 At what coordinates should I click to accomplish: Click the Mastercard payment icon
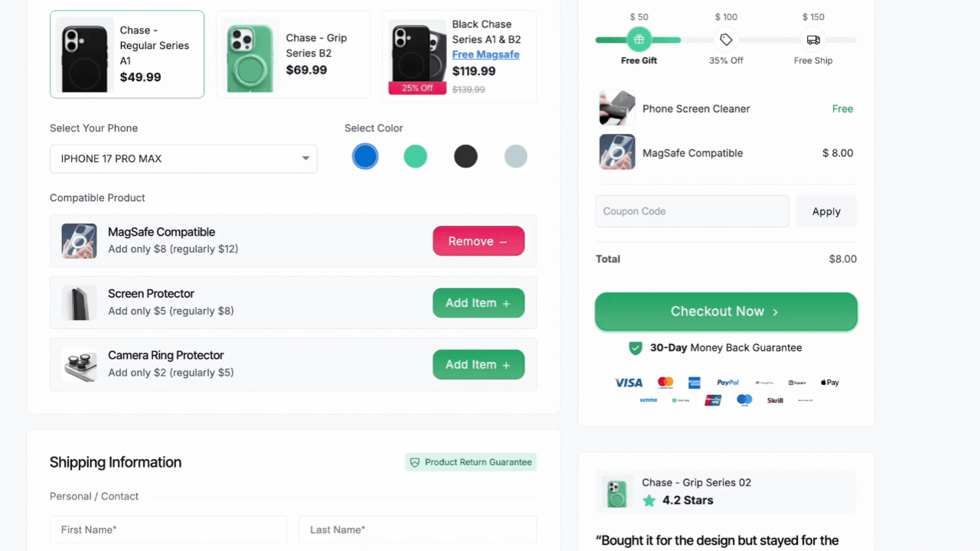tap(665, 382)
